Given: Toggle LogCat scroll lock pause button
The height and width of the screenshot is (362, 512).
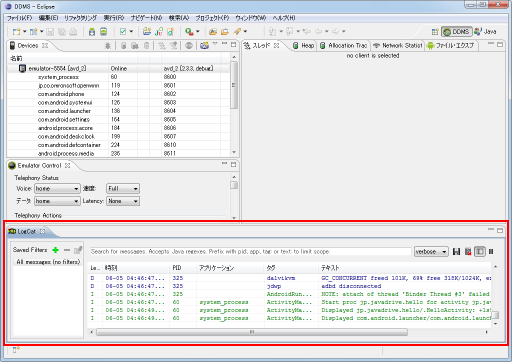Looking at the screenshot, I should (x=491, y=252).
